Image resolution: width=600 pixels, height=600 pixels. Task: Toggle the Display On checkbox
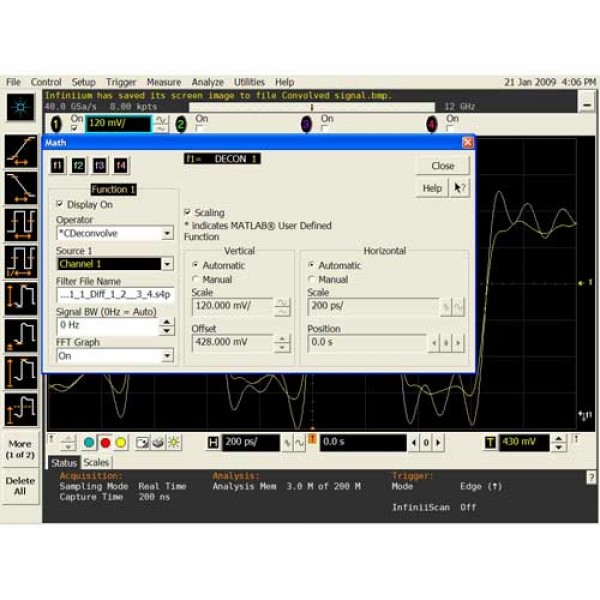point(60,204)
